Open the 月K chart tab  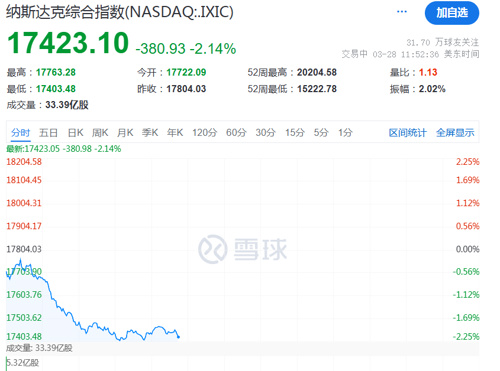point(125,133)
